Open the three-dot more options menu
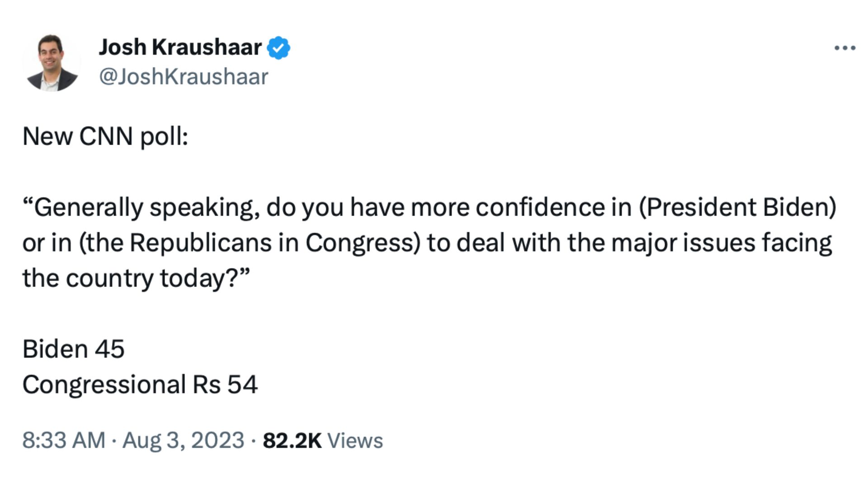Image resolution: width=868 pixels, height=488 pixels. (844, 48)
